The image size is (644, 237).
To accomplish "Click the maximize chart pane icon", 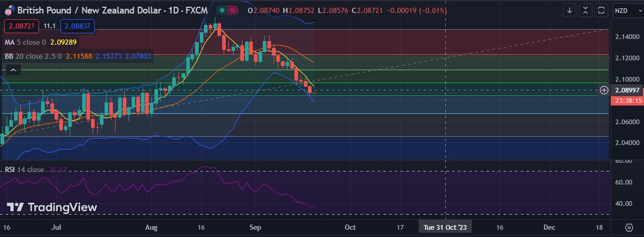I will [602, 10].
